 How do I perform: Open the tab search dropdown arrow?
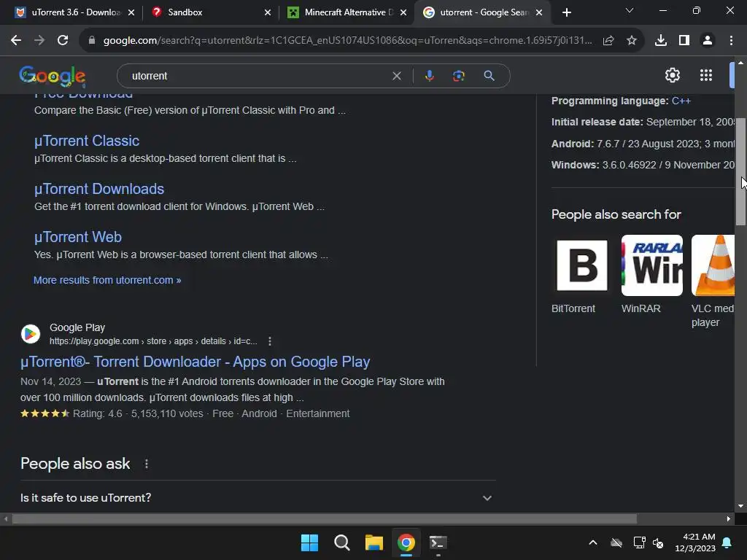pyautogui.click(x=630, y=10)
